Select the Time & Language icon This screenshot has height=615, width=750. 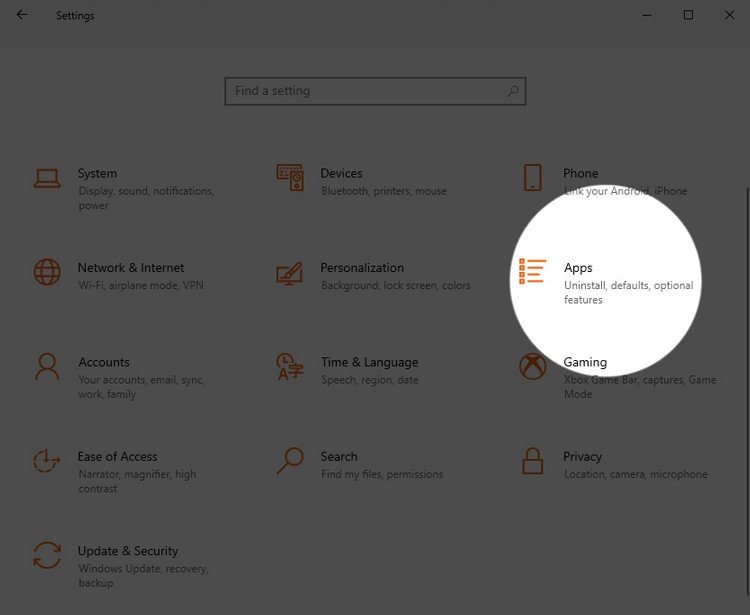click(290, 366)
